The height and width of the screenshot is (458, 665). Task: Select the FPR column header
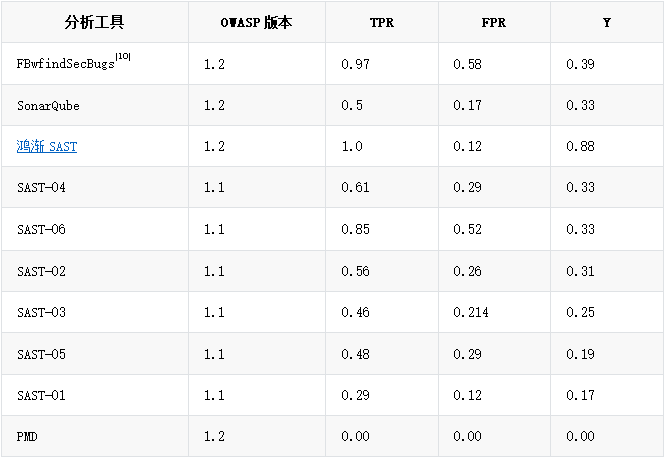tap(494, 22)
